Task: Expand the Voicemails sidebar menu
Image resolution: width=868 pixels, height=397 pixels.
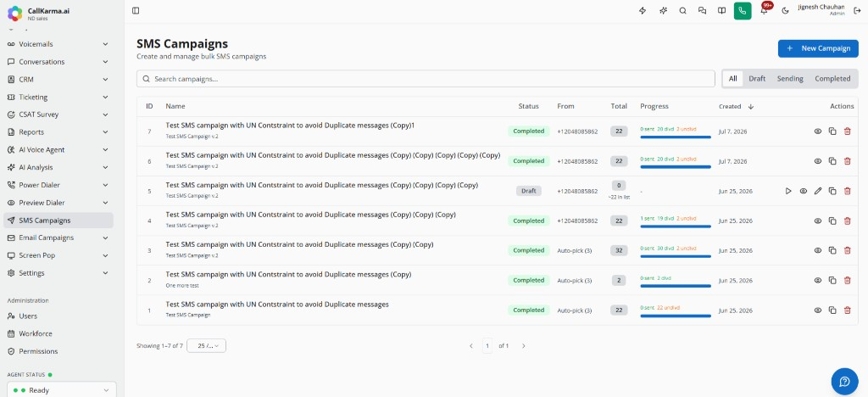Action: (58, 44)
